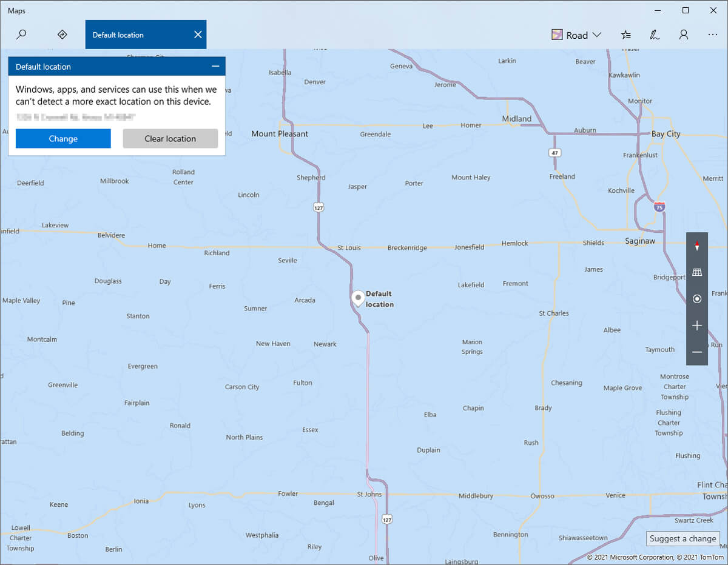
Task: Minimize the Default location panel
Action: click(x=215, y=67)
